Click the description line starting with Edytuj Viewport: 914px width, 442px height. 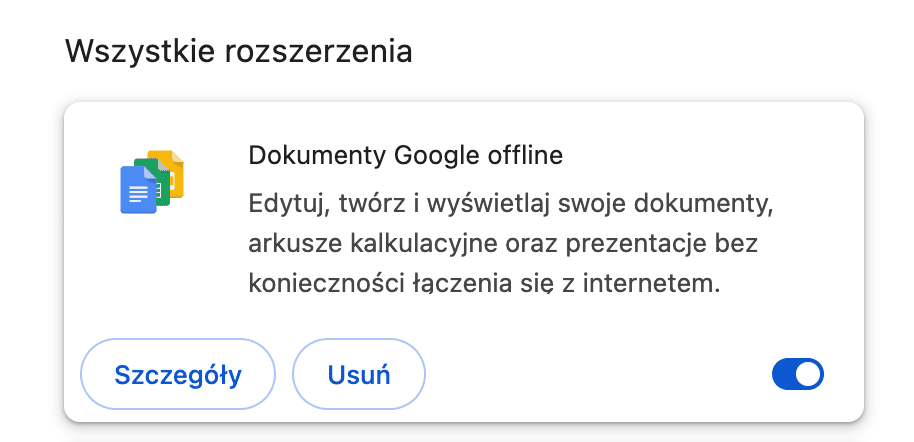tap(511, 205)
